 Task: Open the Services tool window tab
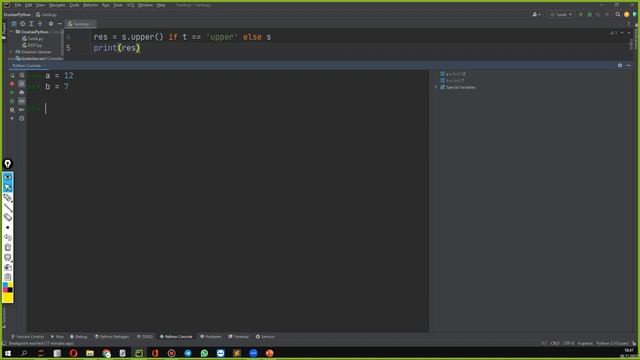265,337
